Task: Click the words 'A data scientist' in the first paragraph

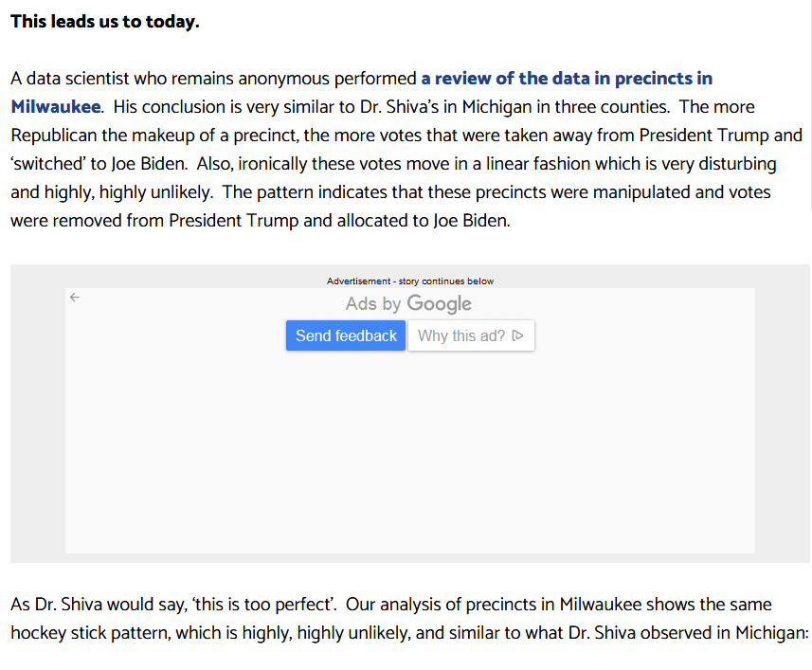Action: pyautogui.click(x=70, y=79)
